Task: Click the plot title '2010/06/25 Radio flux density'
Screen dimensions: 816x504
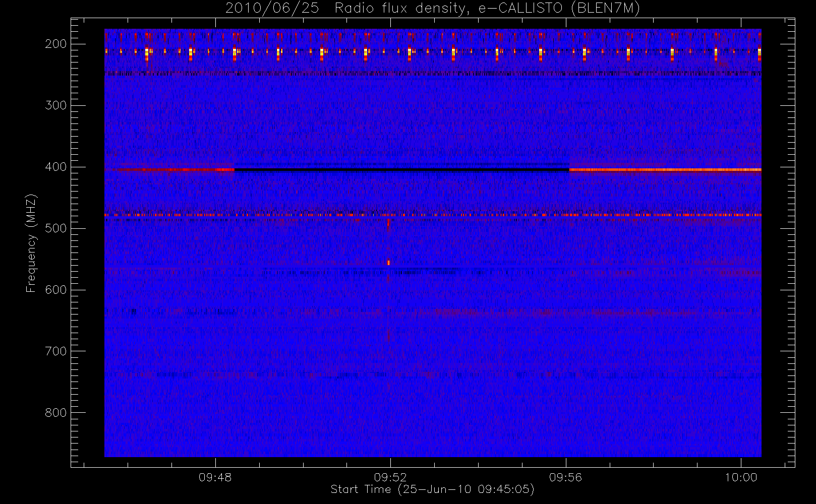Action: pos(432,9)
